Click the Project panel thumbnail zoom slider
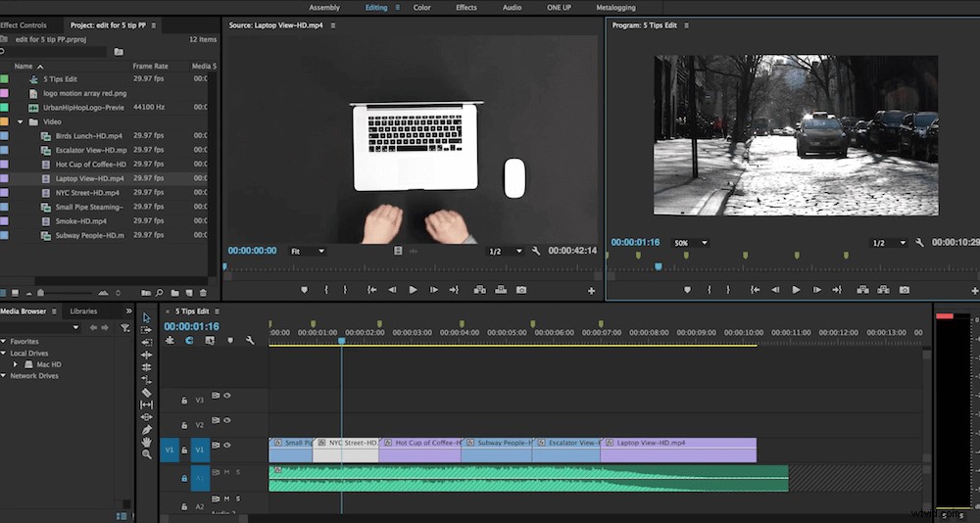The height and width of the screenshot is (523, 980). tap(40, 293)
